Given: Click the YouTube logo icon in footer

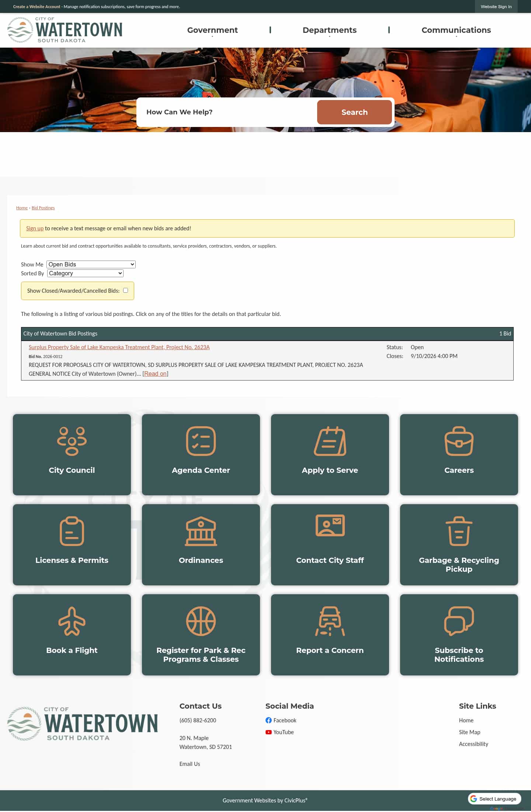Looking at the screenshot, I should coord(268,732).
